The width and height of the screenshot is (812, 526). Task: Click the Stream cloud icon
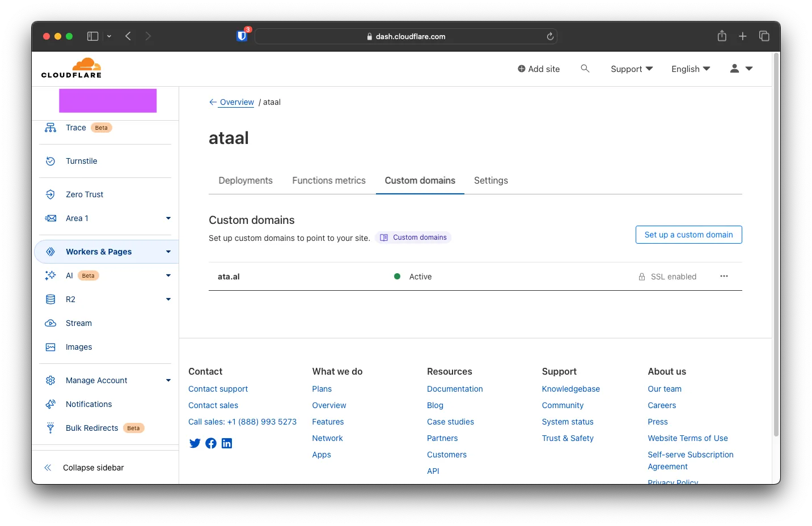point(50,323)
